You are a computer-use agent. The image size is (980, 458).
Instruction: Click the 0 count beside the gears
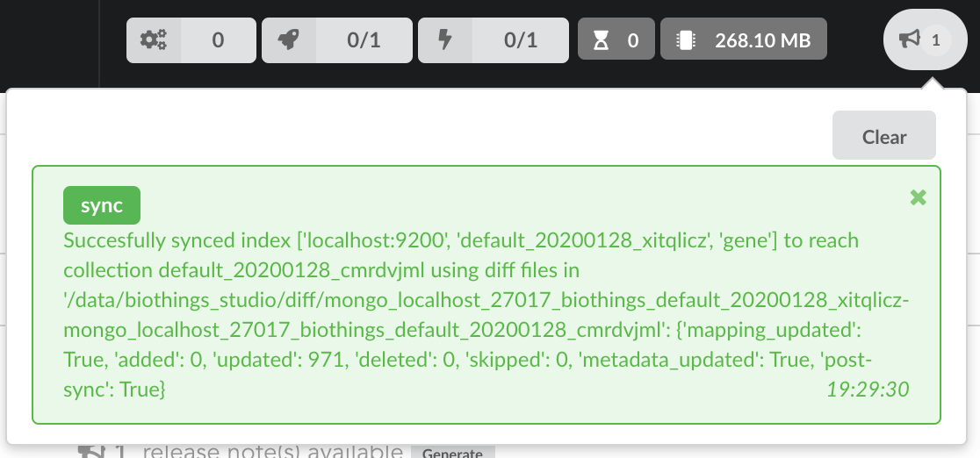pos(218,40)
